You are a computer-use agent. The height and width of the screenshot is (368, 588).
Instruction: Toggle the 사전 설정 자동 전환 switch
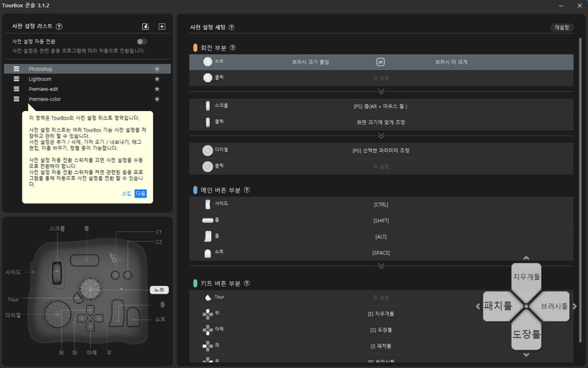(142, 41)
